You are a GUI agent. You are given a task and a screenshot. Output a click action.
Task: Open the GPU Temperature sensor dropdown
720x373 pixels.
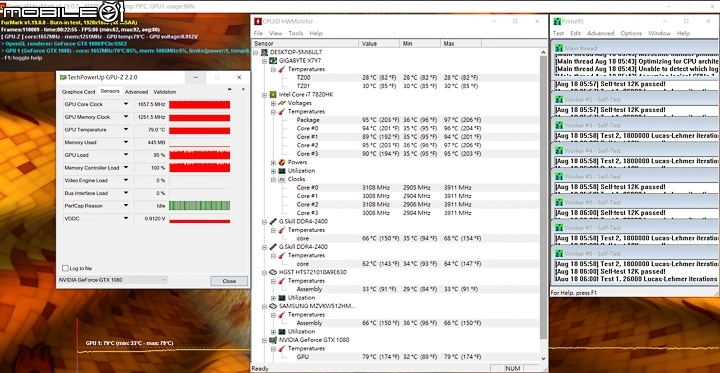126,130
